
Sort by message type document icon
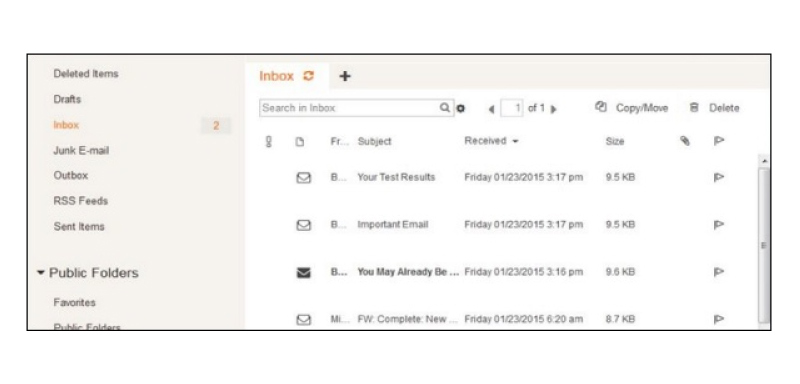(300, 142)
